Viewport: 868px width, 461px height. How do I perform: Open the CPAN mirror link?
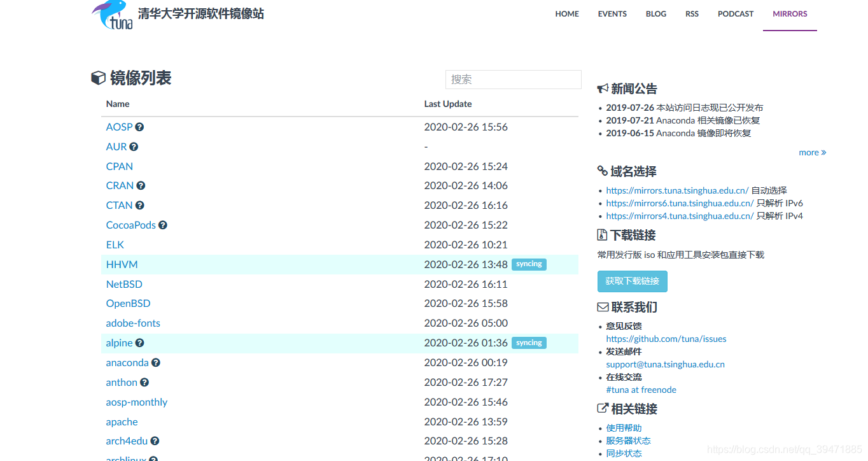pos(120,167)
